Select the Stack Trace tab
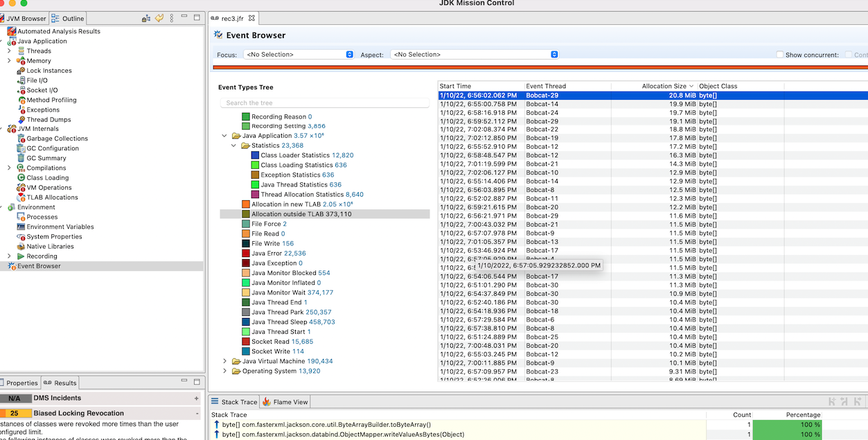The image size is (868, 440). [234, 402]
